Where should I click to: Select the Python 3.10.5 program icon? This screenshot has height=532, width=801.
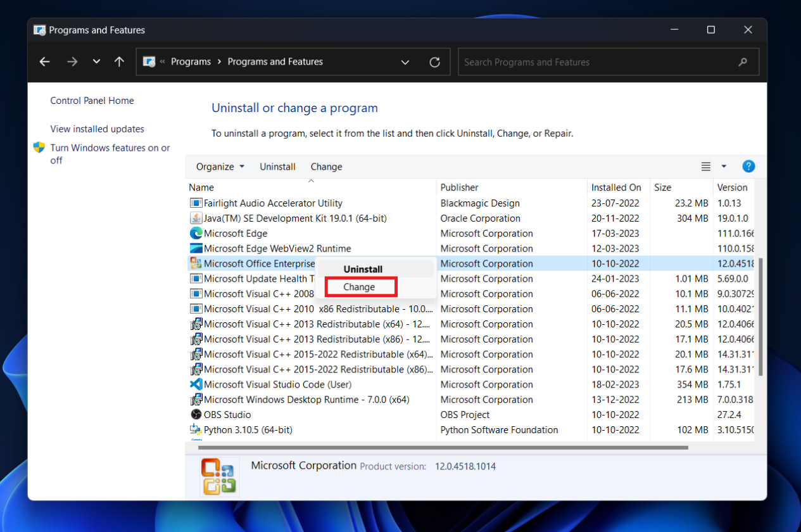click(x=196, y=430)
